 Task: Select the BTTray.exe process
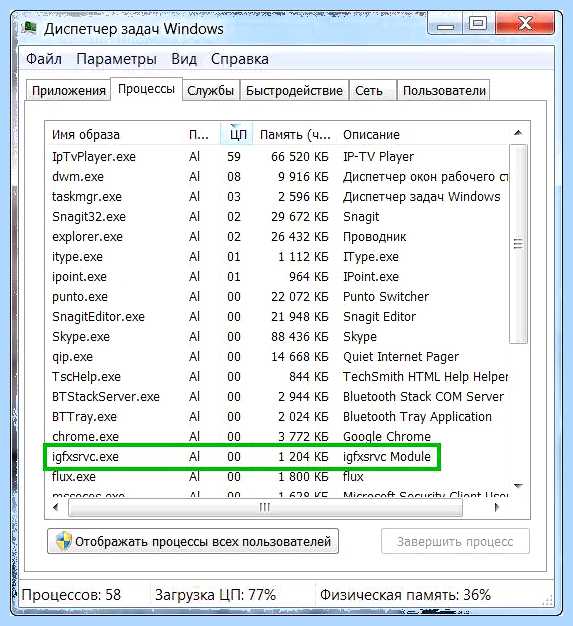point(278,416)
